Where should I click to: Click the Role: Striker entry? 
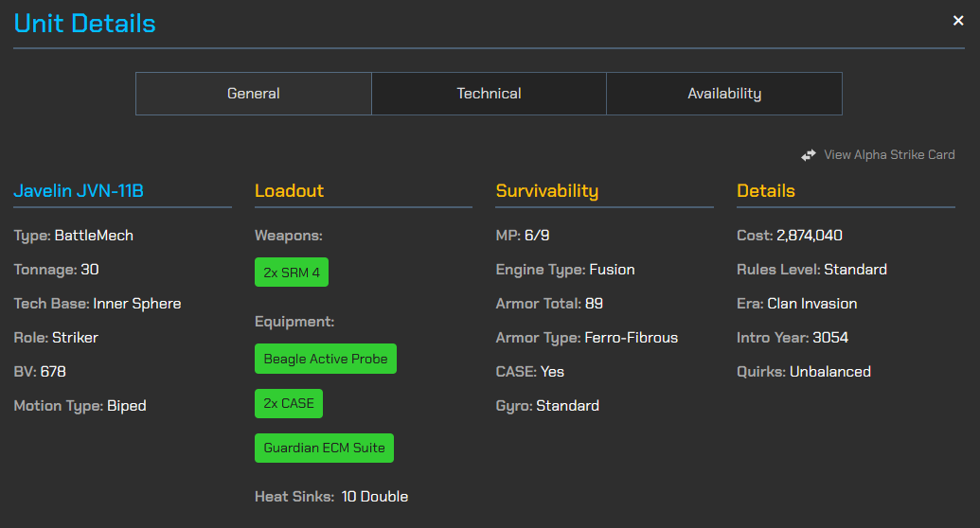[56, 338]
